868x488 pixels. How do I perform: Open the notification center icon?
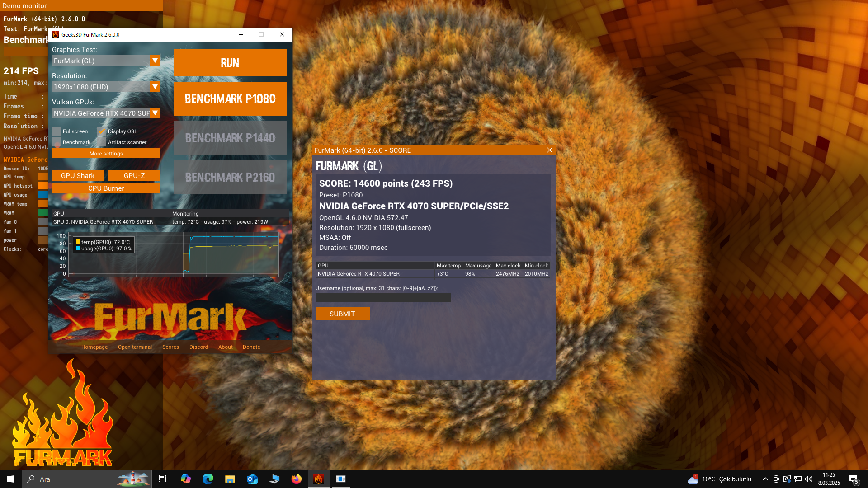854,479
